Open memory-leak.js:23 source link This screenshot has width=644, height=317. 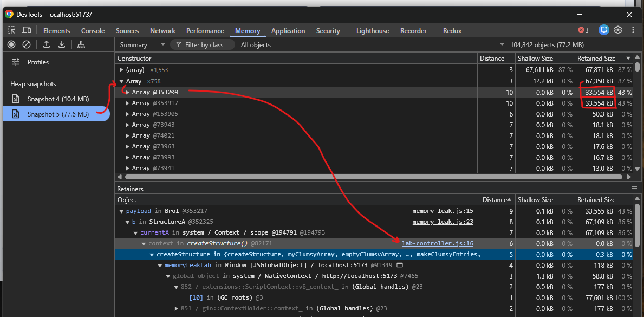pyautogui.click(x=443, y=222)
